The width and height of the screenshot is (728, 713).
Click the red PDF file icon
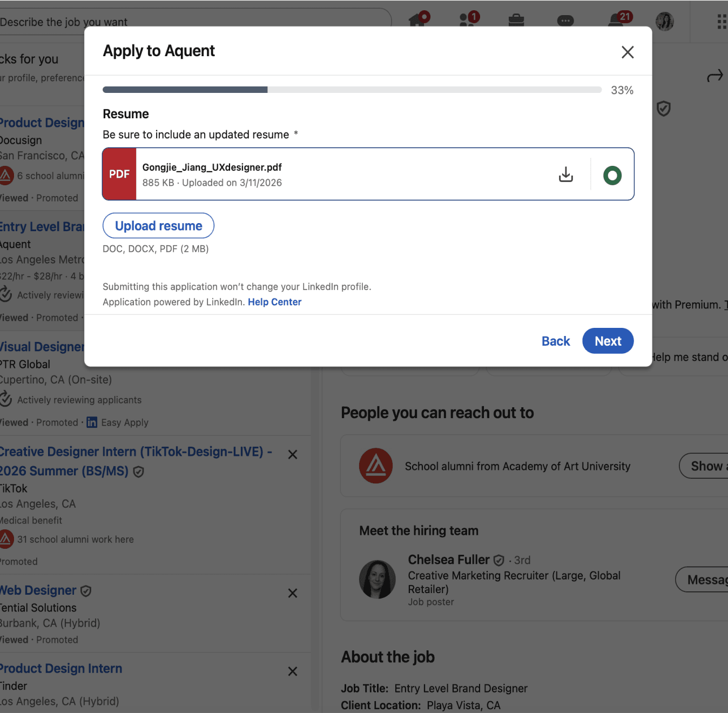click(x=119, y=174)
